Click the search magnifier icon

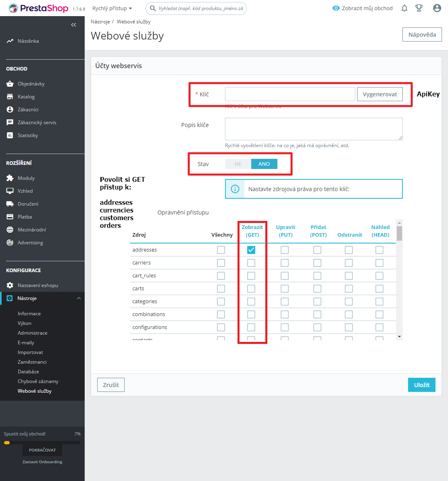[x=152, y=8]
